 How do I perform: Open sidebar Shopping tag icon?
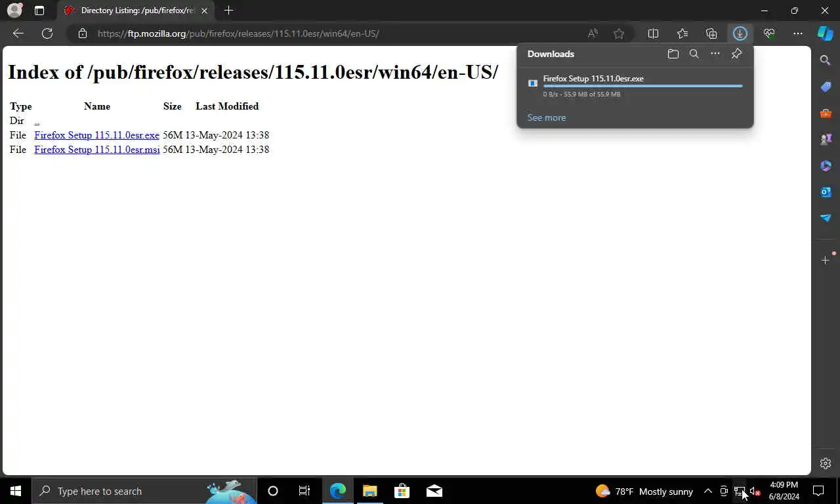pos(826,87)
